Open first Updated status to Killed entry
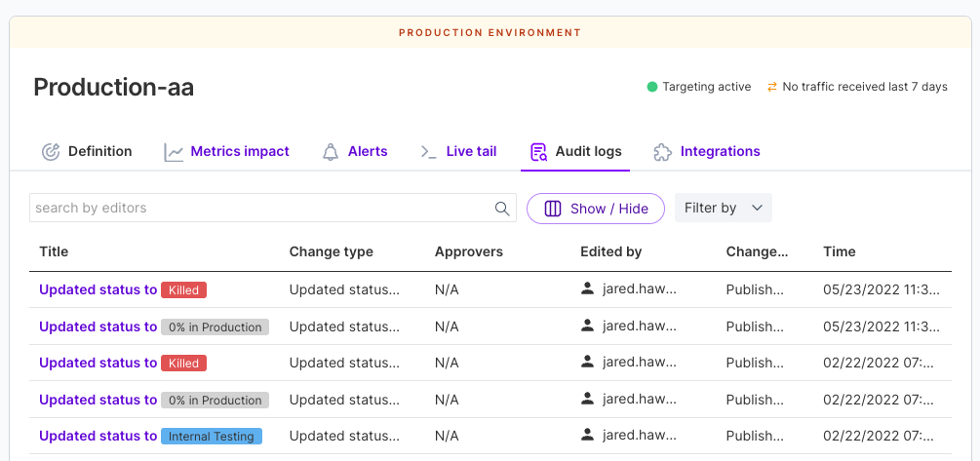This screenshot has width=980, height=461. [x=98, y=289]
